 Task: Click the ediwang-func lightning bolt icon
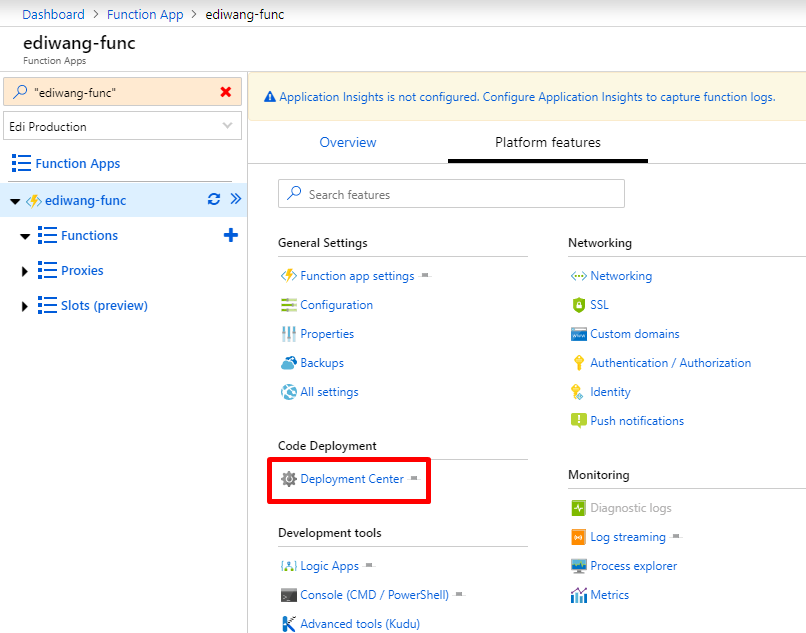click(34, 201)
